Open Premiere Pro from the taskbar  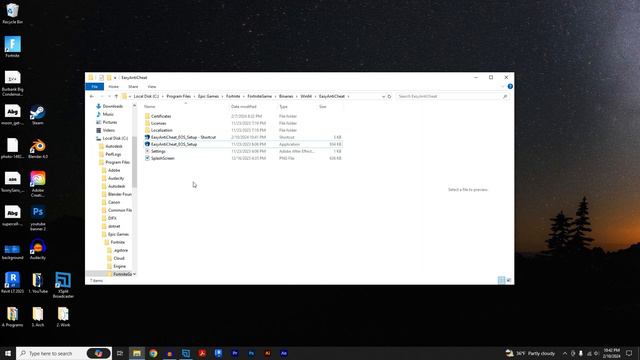(235, 353)
